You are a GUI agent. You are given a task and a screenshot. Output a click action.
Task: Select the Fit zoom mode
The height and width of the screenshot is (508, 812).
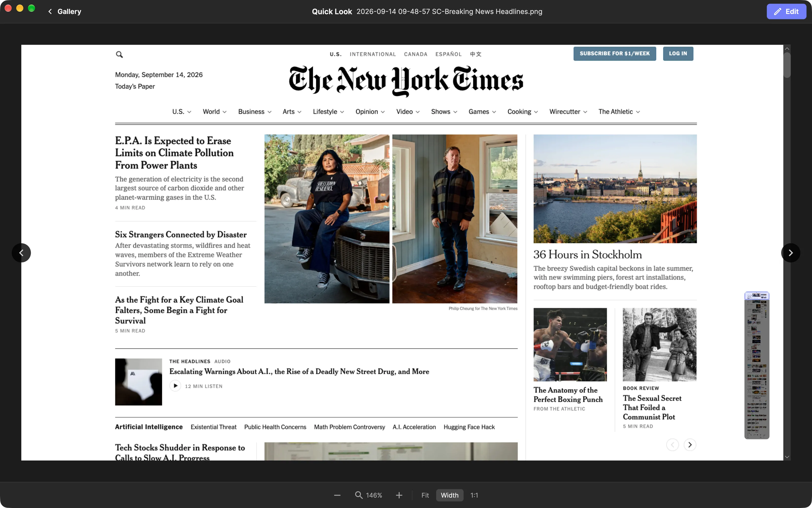[x=425, y=495]
